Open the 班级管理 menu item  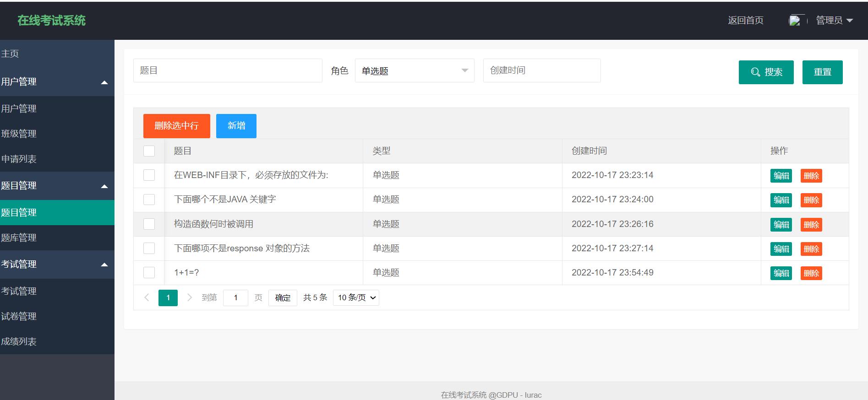pyautogui.click(x=57, y=134)
